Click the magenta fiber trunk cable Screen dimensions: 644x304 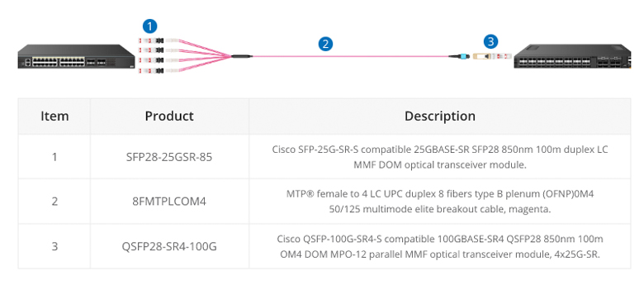(350, 56)
